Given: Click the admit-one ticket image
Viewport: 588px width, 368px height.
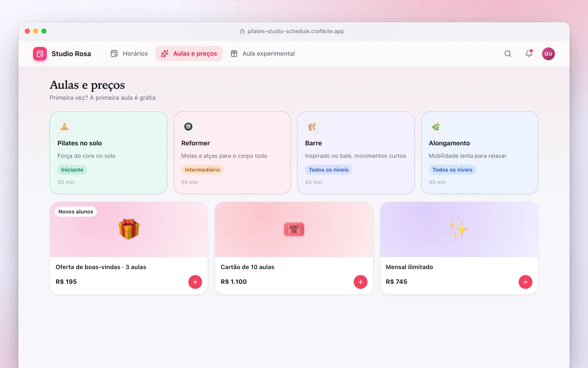Looking at the screenshot, I should pyautogui.click(x=294, y=229).
